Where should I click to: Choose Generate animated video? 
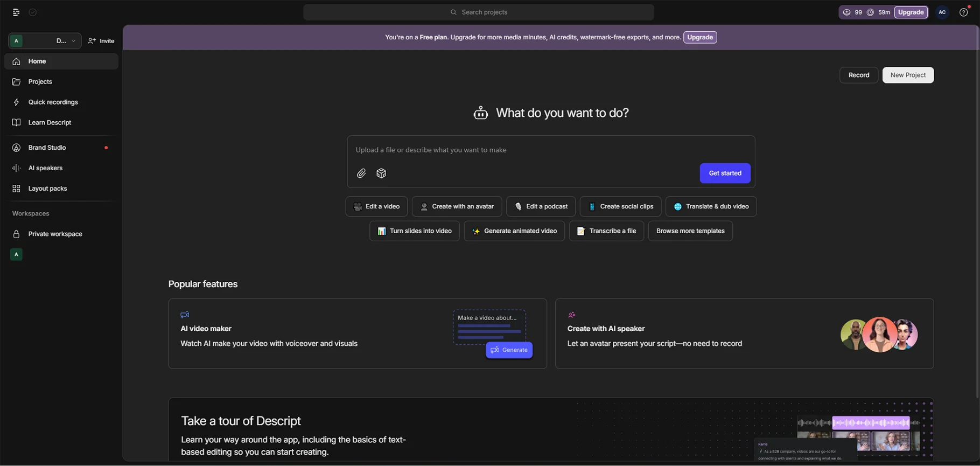click(x=514, y=231)
